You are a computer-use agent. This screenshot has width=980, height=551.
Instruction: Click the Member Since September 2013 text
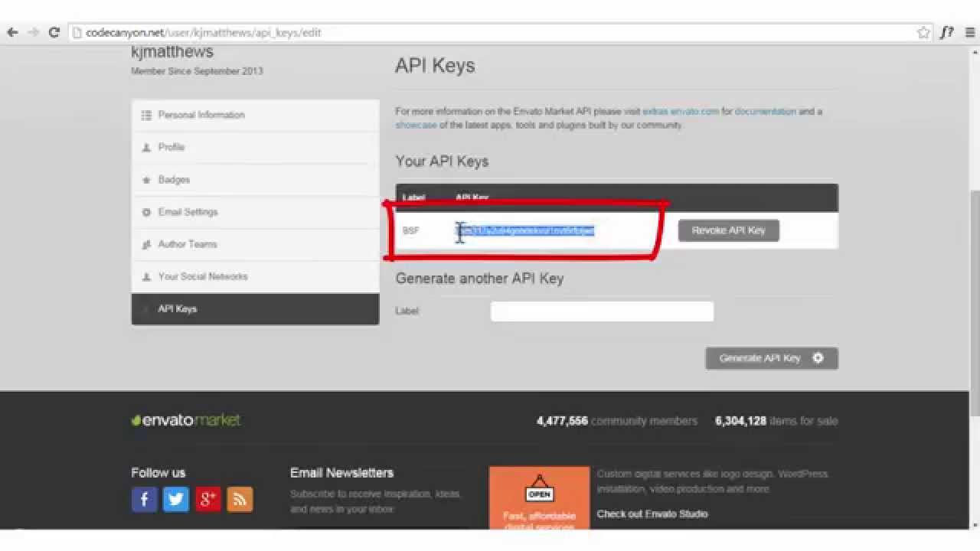[197, 71]
